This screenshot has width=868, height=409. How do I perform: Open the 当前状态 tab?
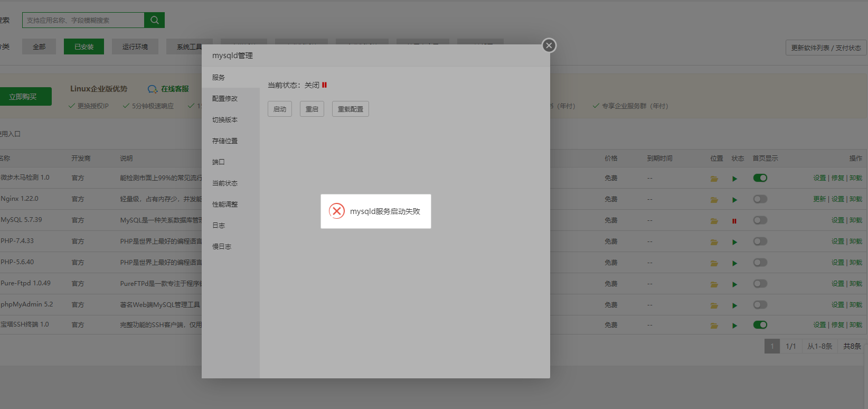pos(231,183)
